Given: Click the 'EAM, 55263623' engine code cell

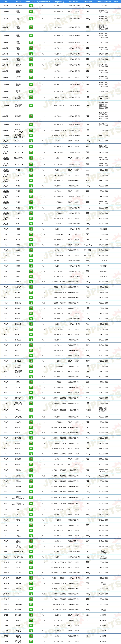Looking at the screenshot, I should [x=103, y=557].
